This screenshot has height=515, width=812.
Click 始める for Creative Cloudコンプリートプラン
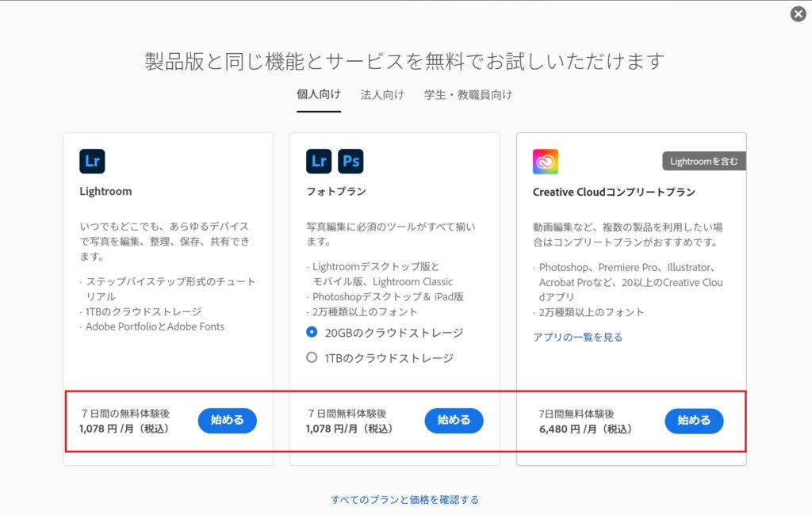click(695, 421)
